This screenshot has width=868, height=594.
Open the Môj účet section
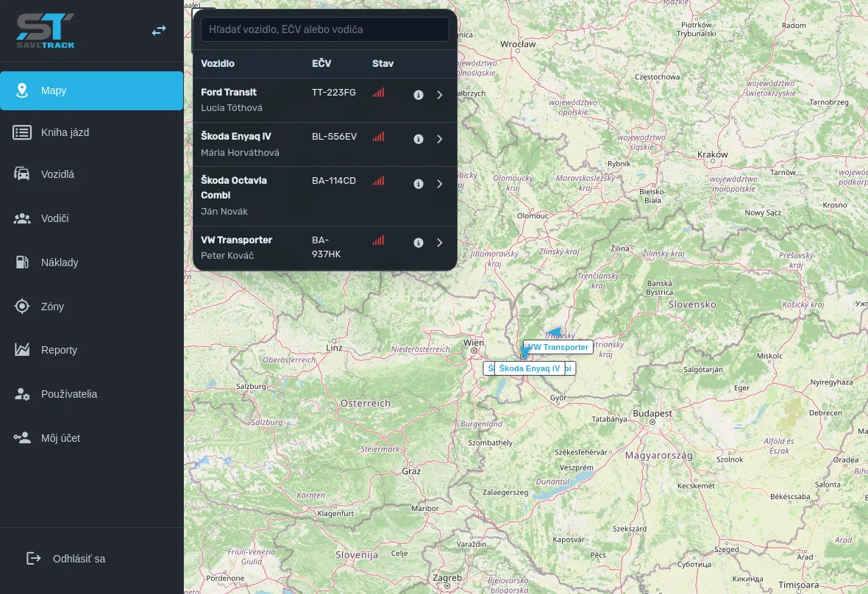coord(91,438)
